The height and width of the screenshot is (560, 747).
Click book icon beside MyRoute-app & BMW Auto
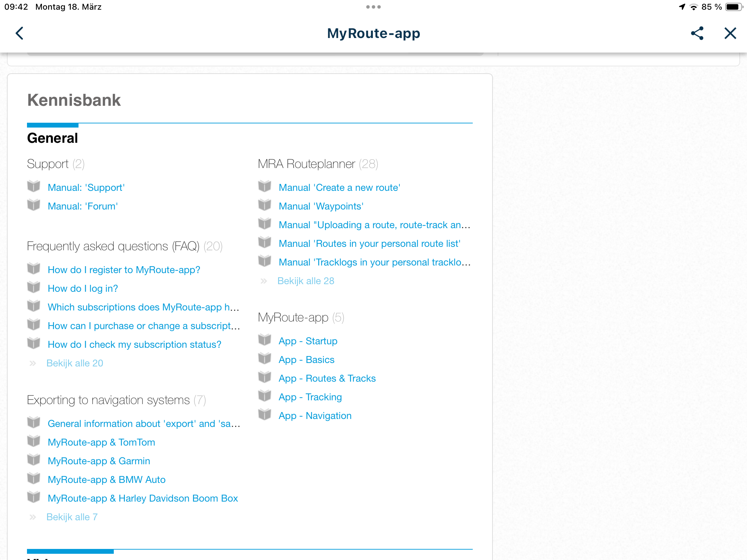pos(34,478)
